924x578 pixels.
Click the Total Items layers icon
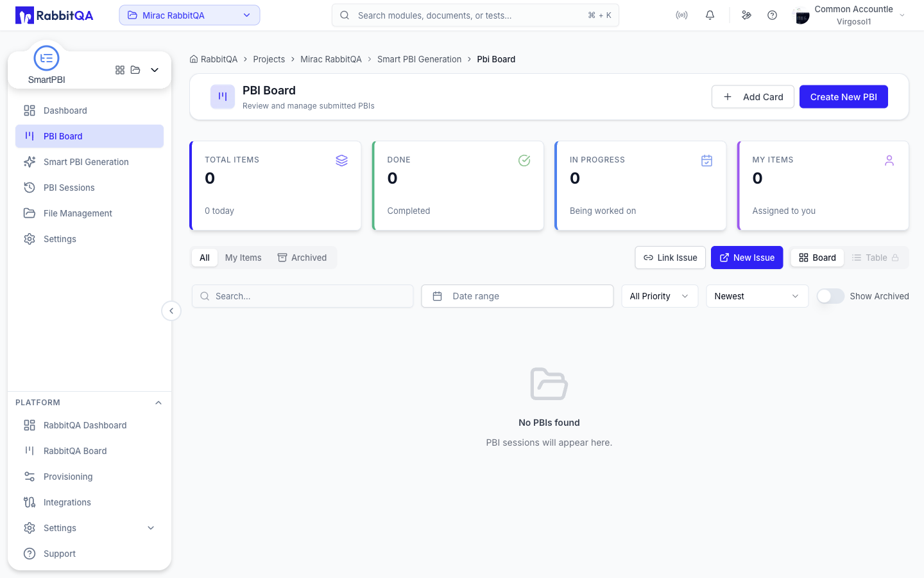click(x=342, y=161)
